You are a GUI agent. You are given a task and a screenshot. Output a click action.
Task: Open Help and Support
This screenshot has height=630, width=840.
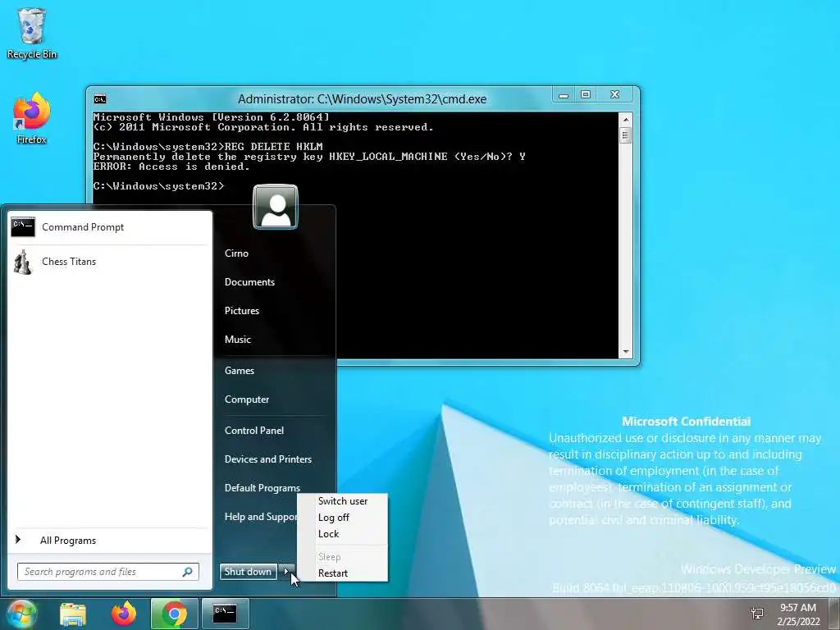[260, 517]
